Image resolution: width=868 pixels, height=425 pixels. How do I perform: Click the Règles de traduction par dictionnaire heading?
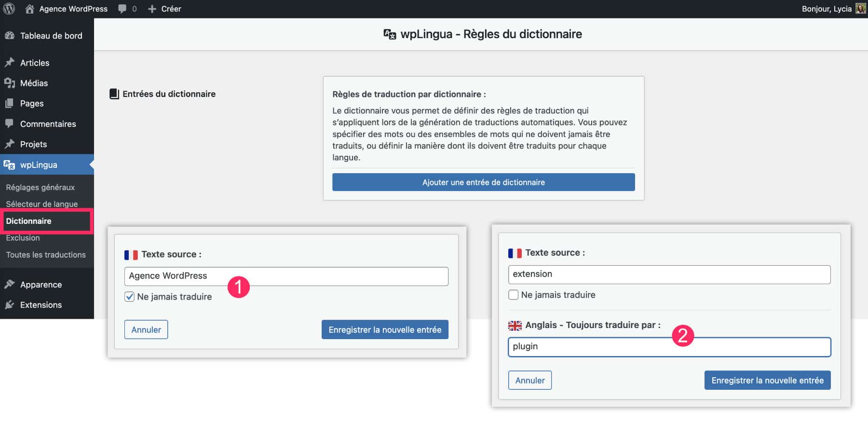[409, 94]
